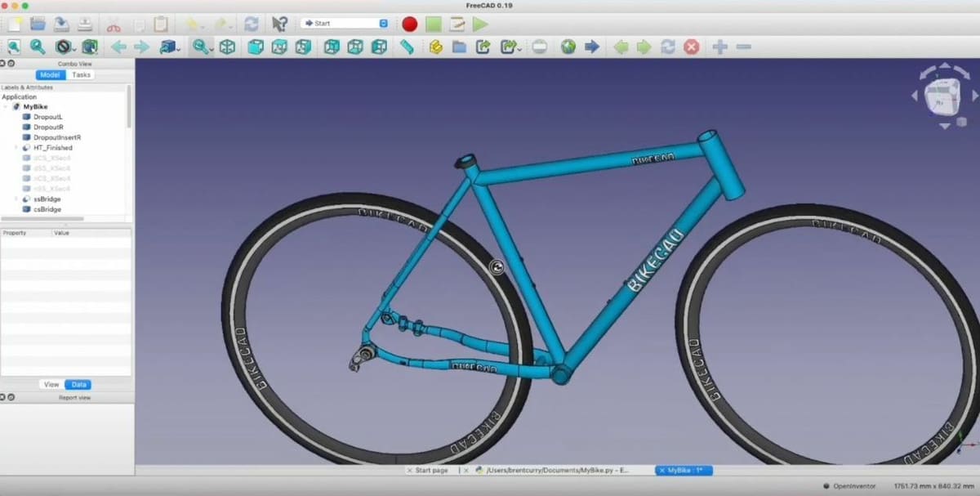Click the zoom out minus icon
The image size is (980, 496).
pos(743,47)
